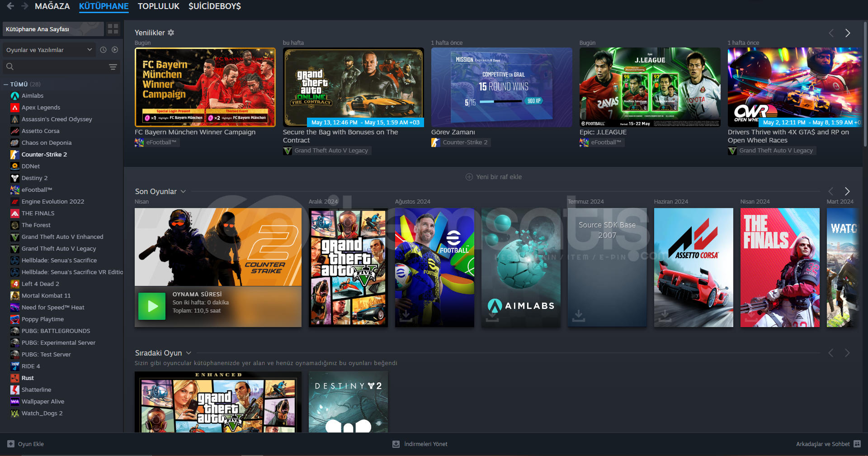Expand Sıradaki Oyun shelf dropdown

(x=189, y=353)
